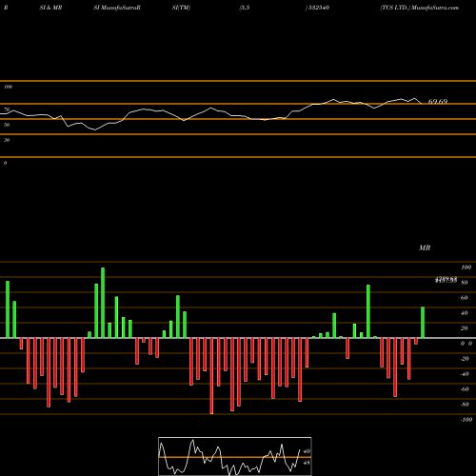This screenshot has height=476, width=476.
Task: Click the last green bar on the right
Action: point(423,323)
